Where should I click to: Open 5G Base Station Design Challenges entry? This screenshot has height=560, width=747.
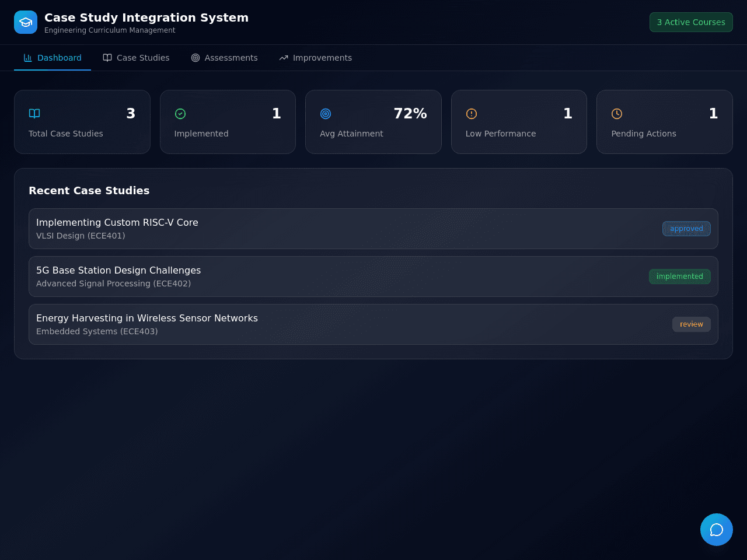tap(373, 276)
